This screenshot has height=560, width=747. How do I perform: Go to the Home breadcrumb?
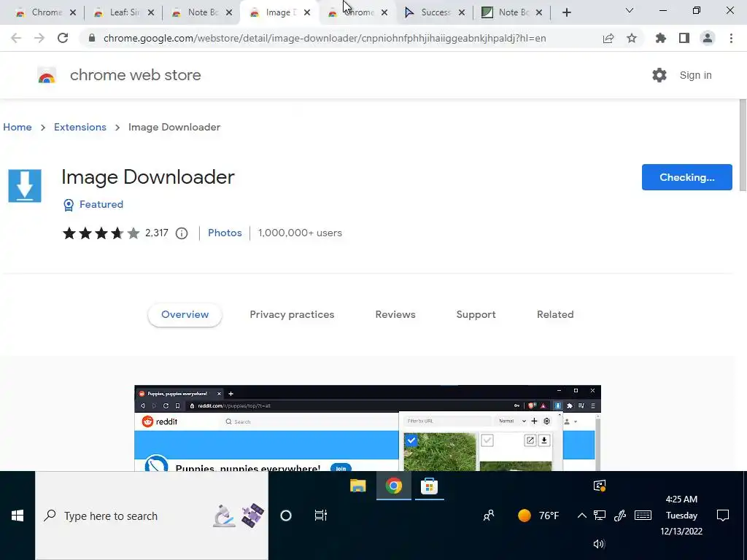click(18, 127)
